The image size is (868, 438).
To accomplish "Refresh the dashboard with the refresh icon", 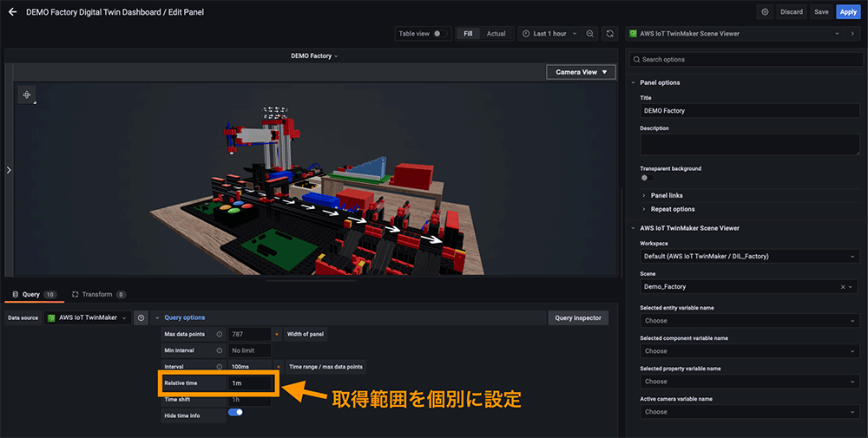I will tap(609, 34).
